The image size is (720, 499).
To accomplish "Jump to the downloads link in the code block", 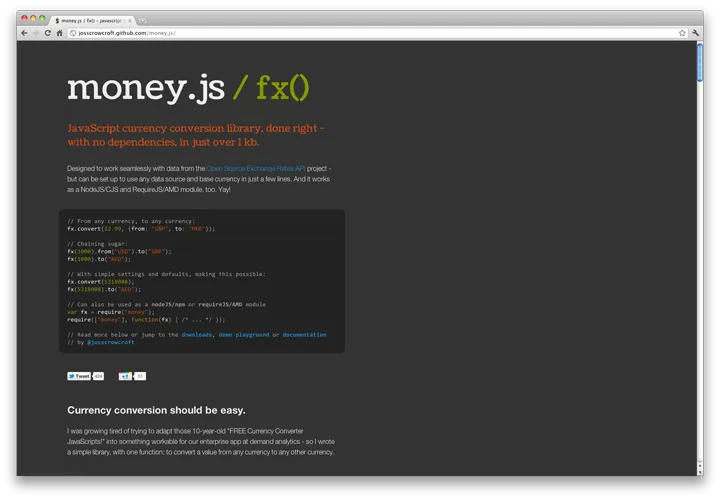I will 197,335.
